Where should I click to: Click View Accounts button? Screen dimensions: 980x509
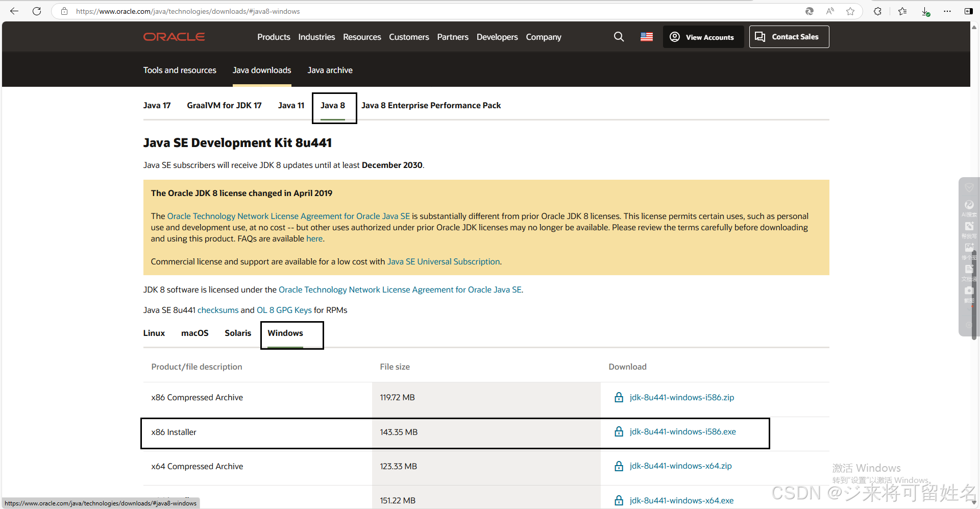[x=703, y=37]
